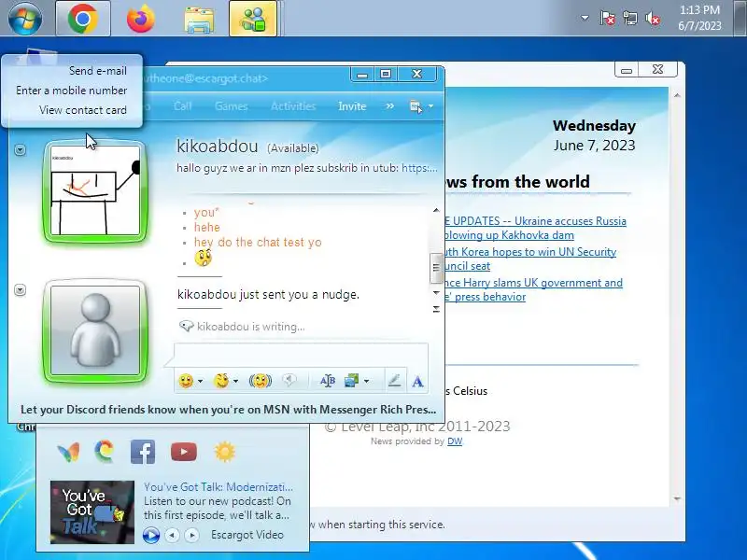Switch to handwriting mode pen icon
The image size is (747, 560).
(x=394, y=381)
